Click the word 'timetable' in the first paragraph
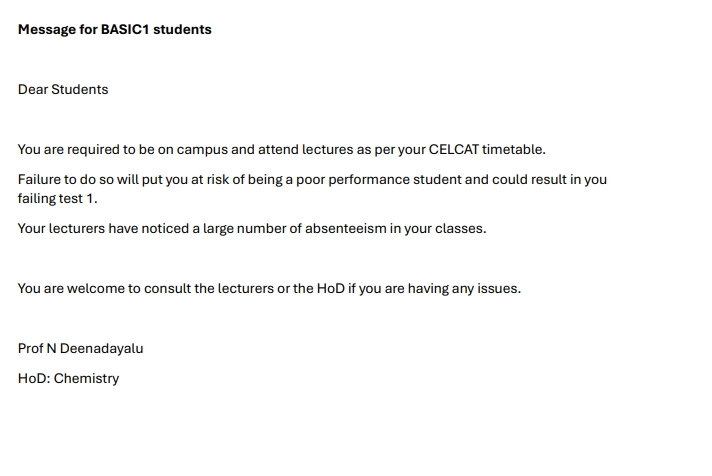 [x=513, y=149]
